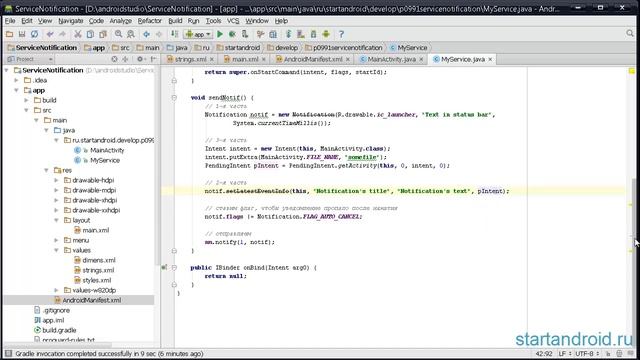The width and height of the screenshot is (640, 360).
Task: Open the Refactor menu
Action: point(149,21)
